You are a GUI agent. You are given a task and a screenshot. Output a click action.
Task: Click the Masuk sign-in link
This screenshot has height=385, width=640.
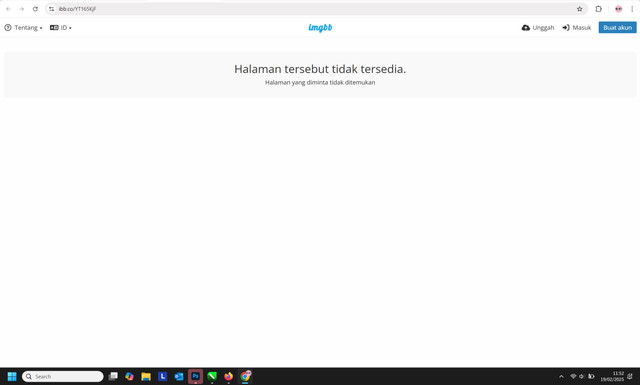[577, 28]
